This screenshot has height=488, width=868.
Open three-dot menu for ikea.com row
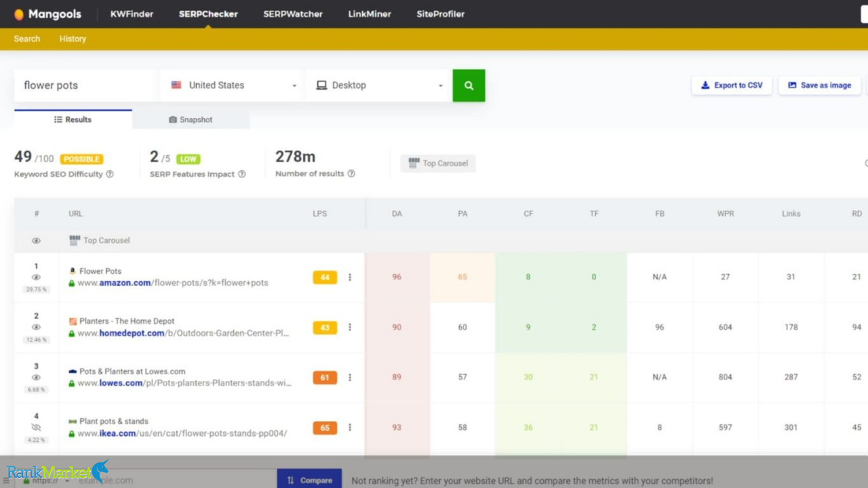(350, 428)
